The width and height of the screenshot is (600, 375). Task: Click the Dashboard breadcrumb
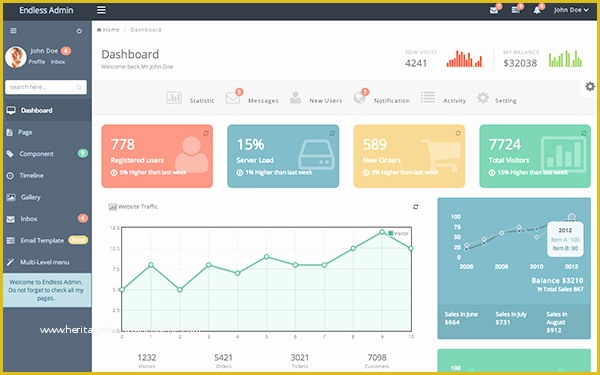point(146,29)
